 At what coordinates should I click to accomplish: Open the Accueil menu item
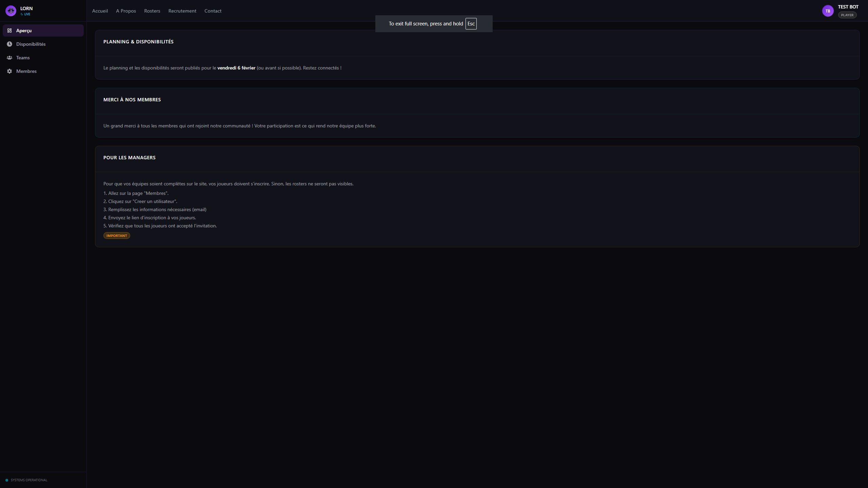click(x=100, y=11)
